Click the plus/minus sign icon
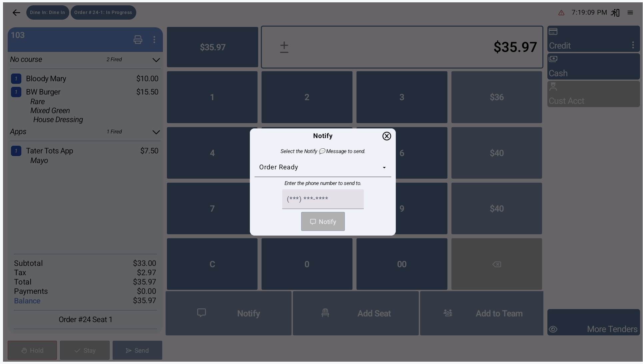The image size is (643, 364). click(284, 47)
